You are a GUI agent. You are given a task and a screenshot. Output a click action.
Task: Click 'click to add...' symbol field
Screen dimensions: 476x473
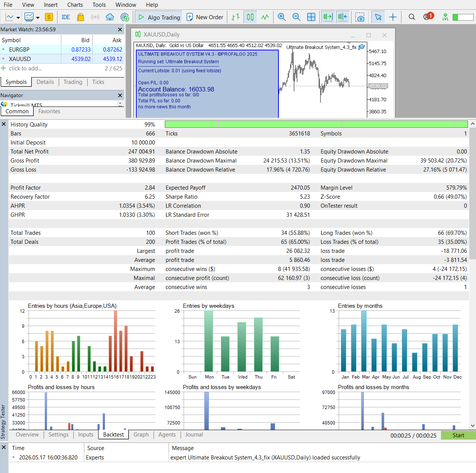pyautogui.click(x=25, y=68)
